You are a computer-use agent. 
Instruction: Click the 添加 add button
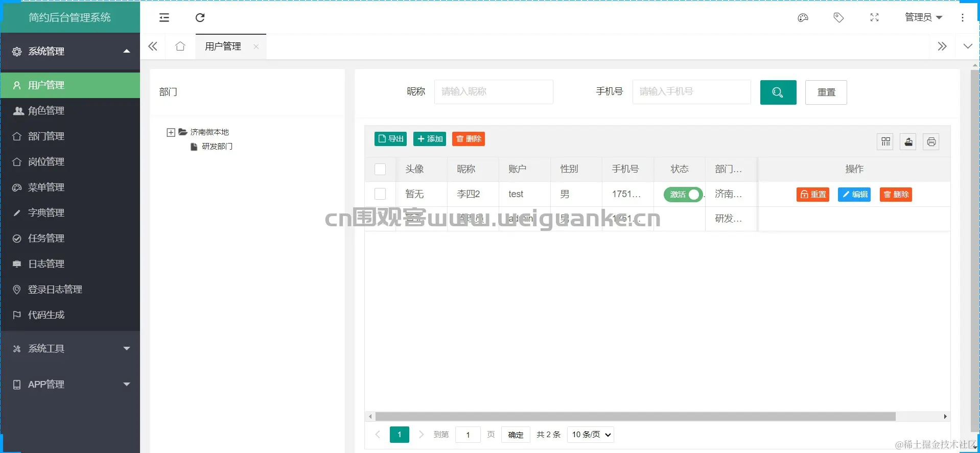(430, 139)
